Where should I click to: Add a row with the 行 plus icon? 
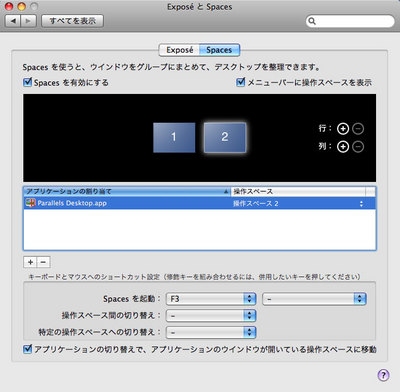click(x=343, y=129)
